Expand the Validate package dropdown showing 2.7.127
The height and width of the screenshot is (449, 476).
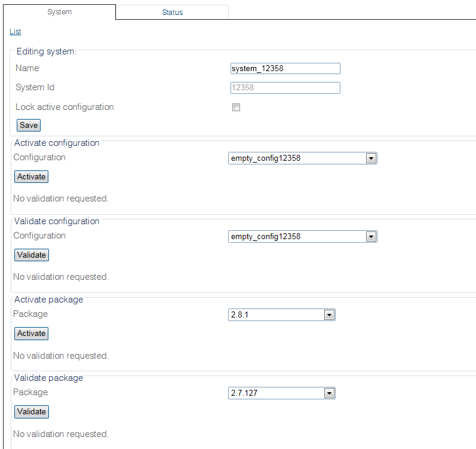[282, 393]
